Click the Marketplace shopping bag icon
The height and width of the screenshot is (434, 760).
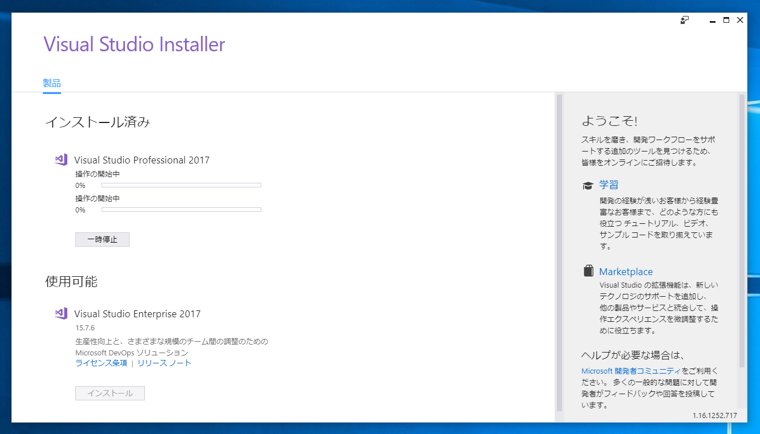pos(588,271)
